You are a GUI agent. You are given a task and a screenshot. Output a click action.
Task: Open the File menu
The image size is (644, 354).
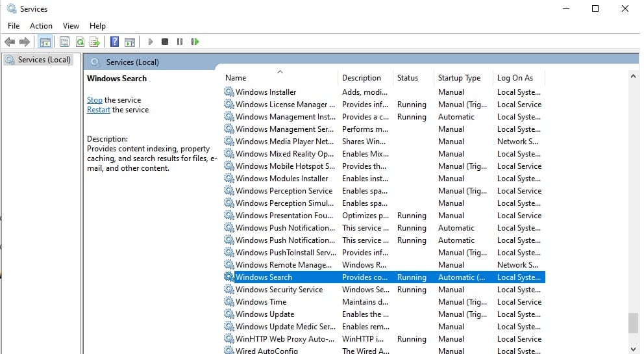(14, 26)
